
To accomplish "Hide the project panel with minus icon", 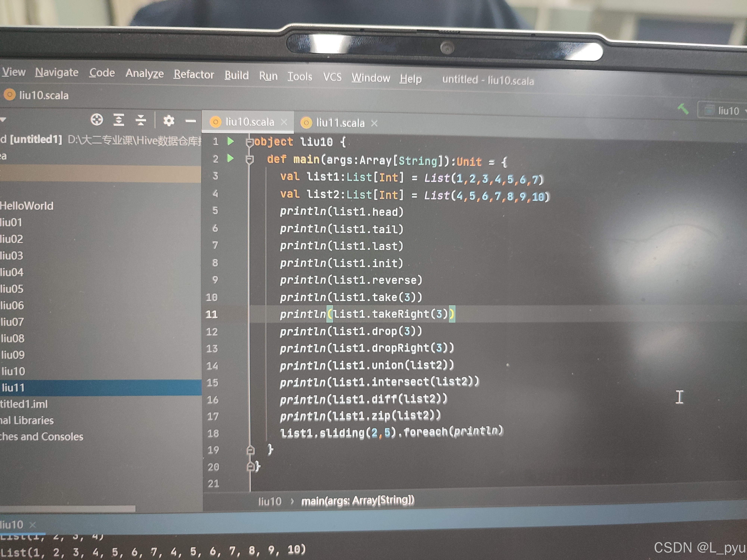I will [190, 121].
